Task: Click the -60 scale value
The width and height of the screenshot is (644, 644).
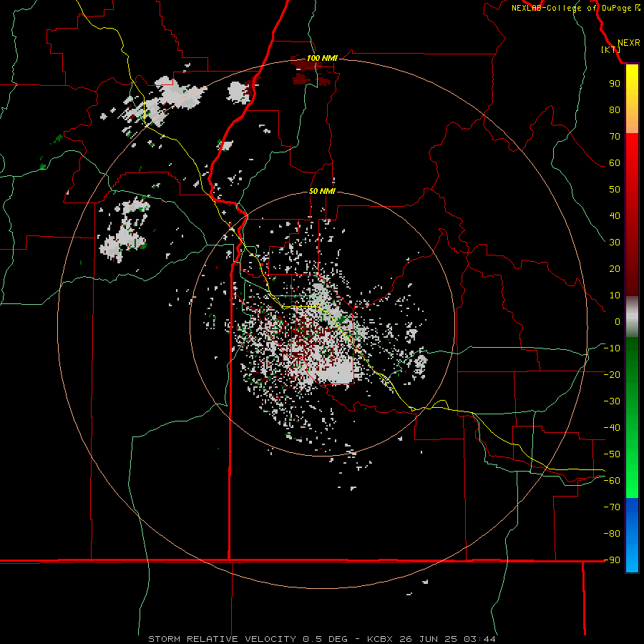Action: tap(612, 481)
